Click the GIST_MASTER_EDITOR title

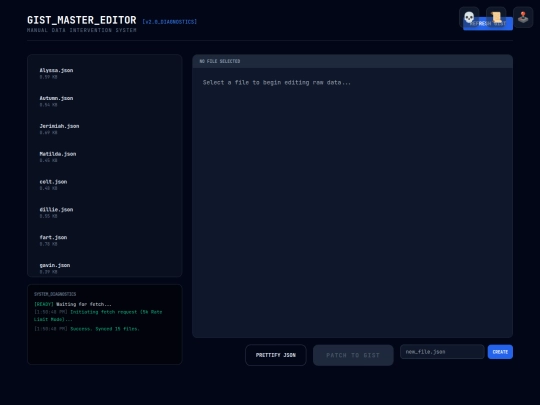82,20
